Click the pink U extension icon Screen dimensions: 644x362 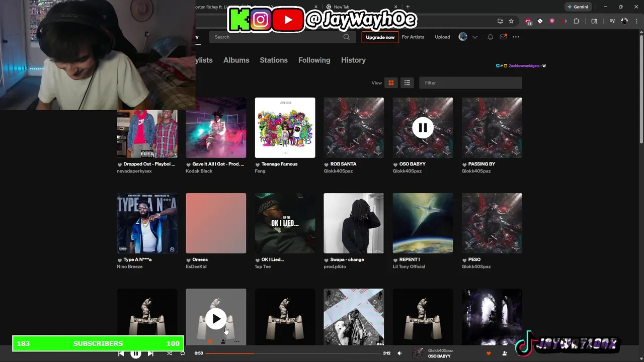[552, 21]
